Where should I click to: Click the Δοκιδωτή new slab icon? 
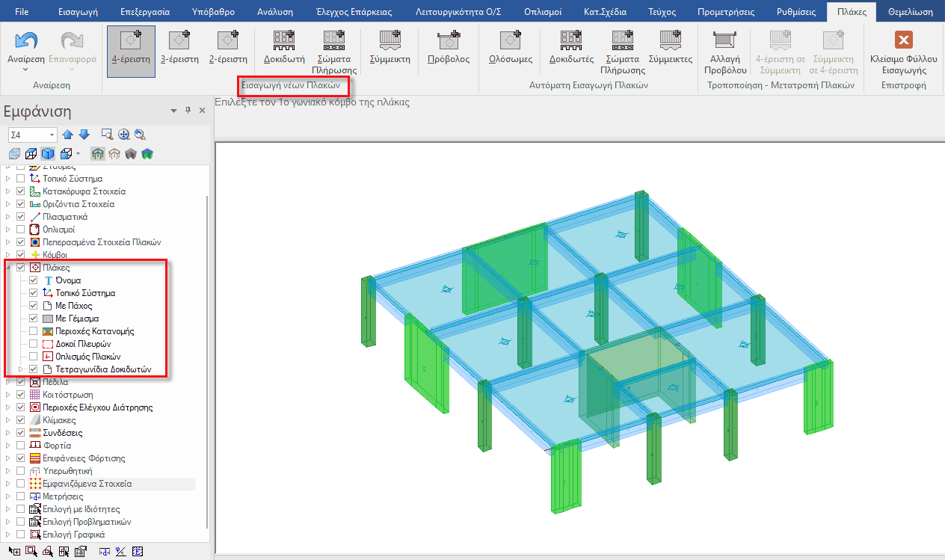pos(284,46)
